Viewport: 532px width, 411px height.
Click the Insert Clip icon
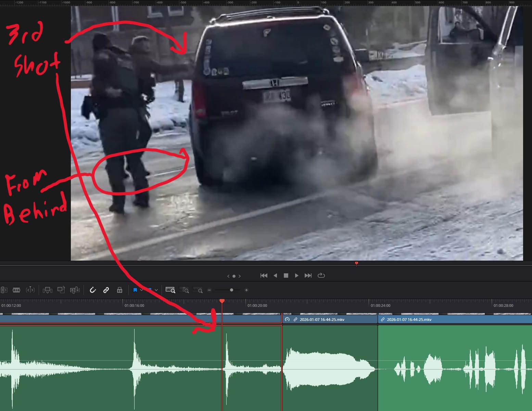[47, 290]
